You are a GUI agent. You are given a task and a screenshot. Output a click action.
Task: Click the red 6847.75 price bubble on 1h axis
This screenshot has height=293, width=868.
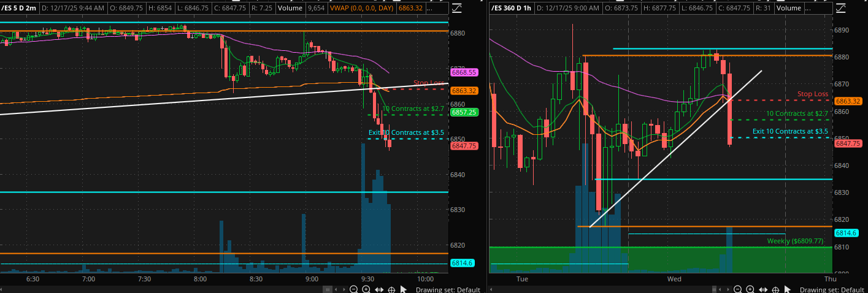click(848, 143)
